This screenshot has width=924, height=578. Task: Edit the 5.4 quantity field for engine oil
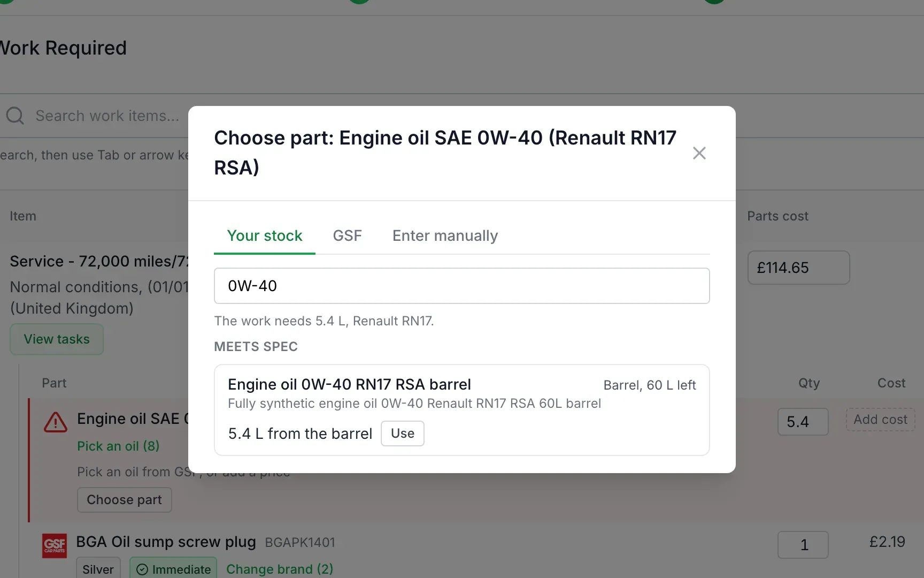click(x=803, y=422)
